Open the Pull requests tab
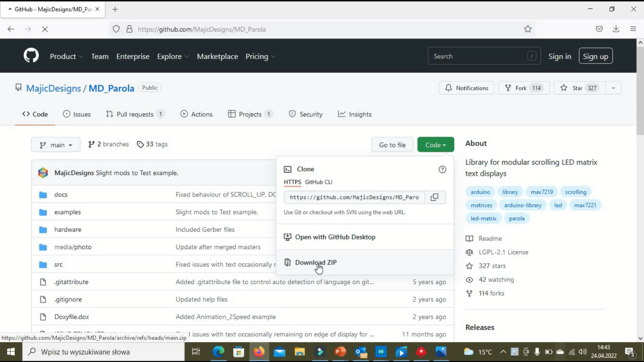 click(135, 114)
